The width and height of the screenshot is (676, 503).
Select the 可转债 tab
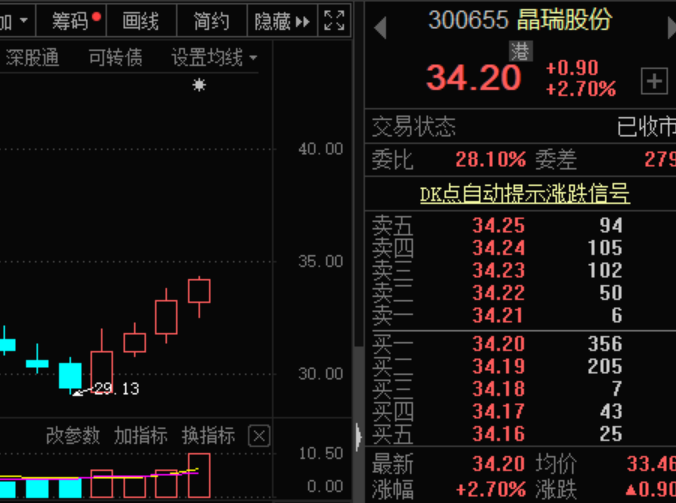(x=115, y=58)
